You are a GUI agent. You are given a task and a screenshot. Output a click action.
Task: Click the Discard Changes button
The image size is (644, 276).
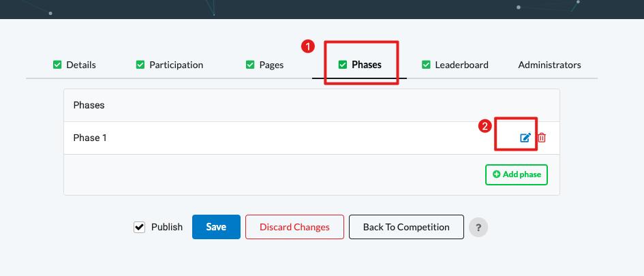tap(294, 227)
